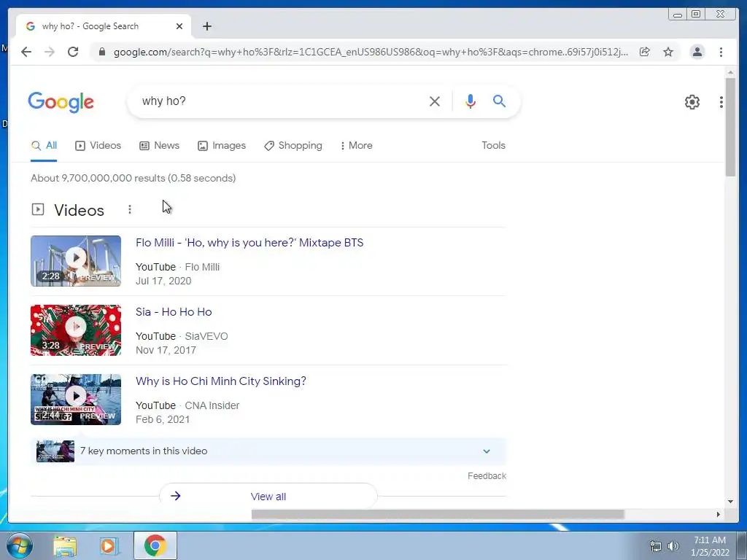Viewport: 747px width, 560px height.
Task: Click the address bar URL
Action: (371, 52)
